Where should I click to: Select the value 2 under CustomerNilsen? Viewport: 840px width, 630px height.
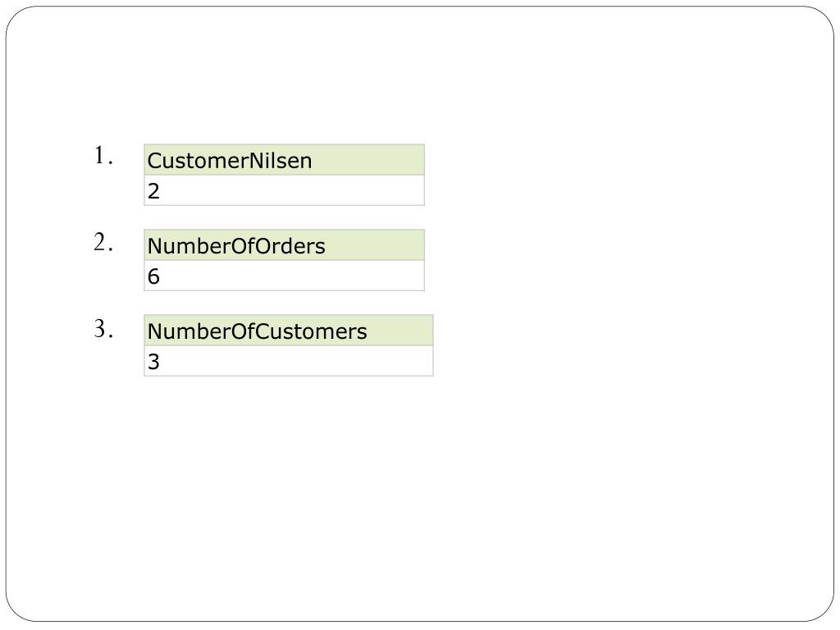(x=153, y=191)
